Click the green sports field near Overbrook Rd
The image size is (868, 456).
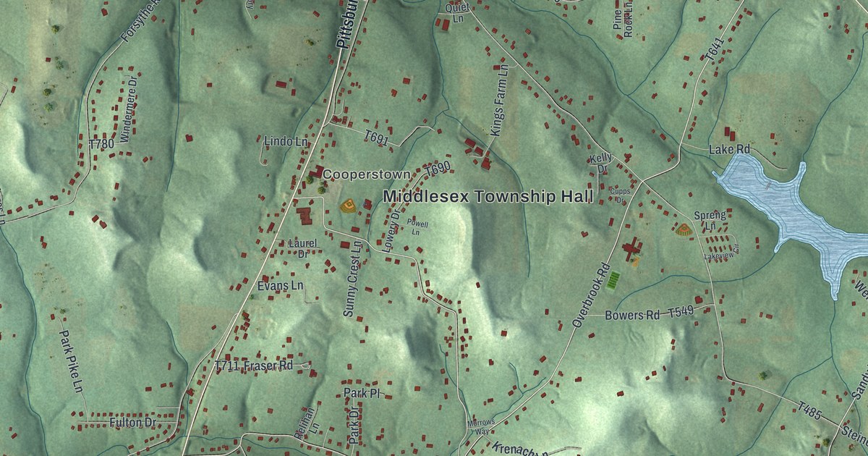pyautogui.click(x=613, y=279)
